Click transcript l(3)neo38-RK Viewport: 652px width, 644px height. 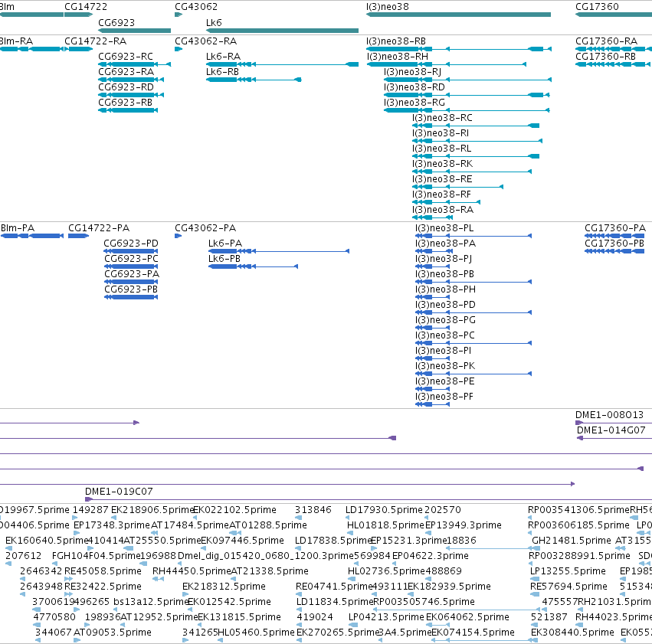442,164
